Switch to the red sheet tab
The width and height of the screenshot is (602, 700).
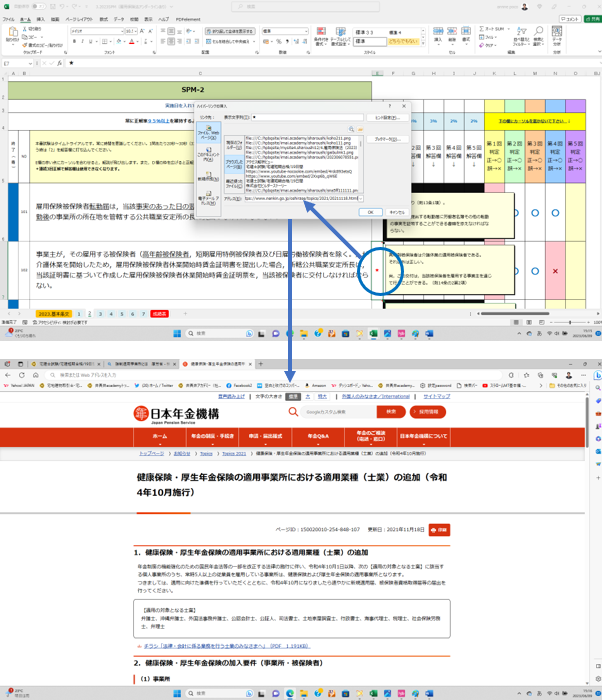pos(159,314)
